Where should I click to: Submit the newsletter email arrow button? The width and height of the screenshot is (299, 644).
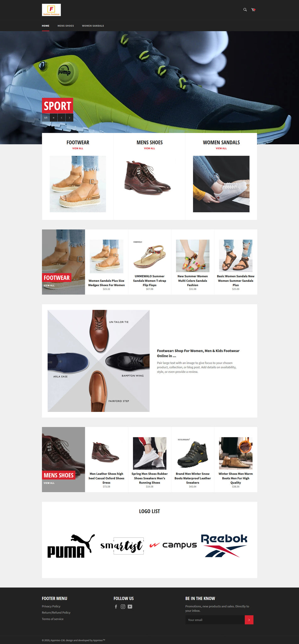[249, 620]
